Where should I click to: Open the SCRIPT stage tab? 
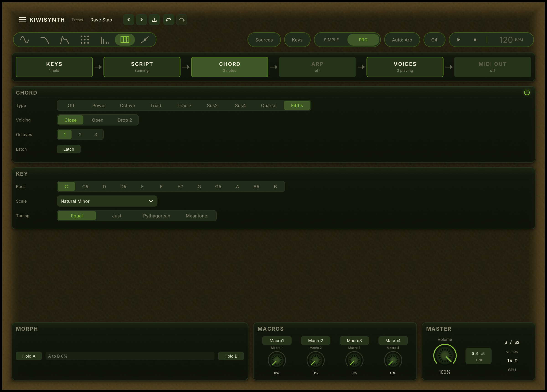142,67
